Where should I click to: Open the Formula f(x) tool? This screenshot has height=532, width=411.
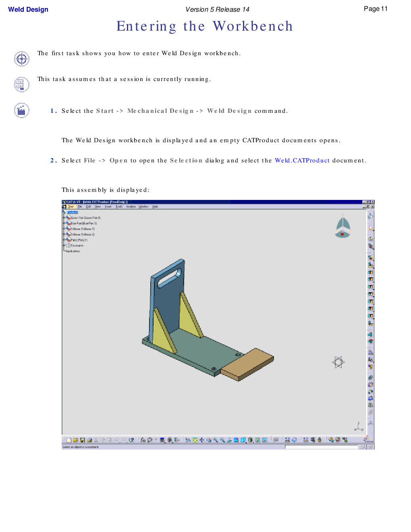(143, 440)
